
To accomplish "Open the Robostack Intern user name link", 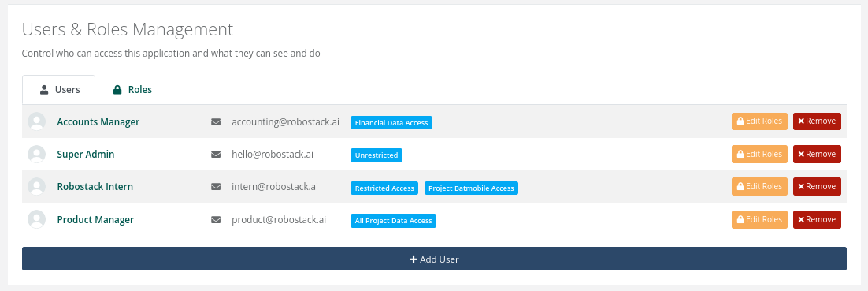I will click(x=95, y=187).
